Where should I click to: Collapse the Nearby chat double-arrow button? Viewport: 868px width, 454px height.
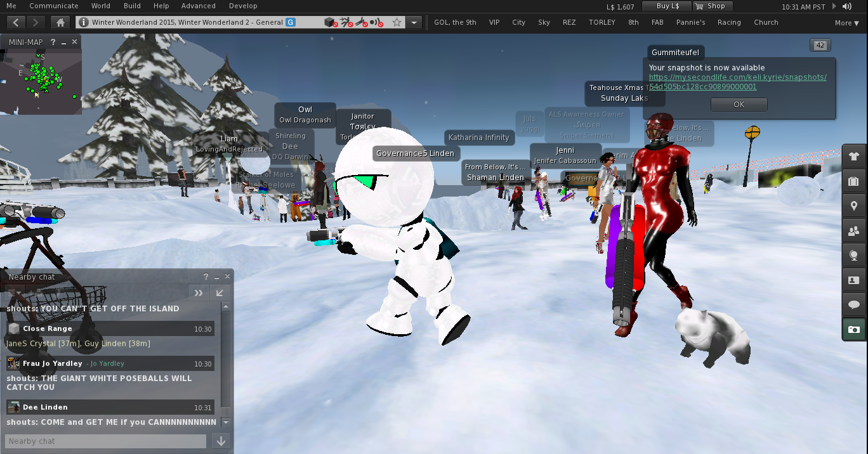point(198,292)
